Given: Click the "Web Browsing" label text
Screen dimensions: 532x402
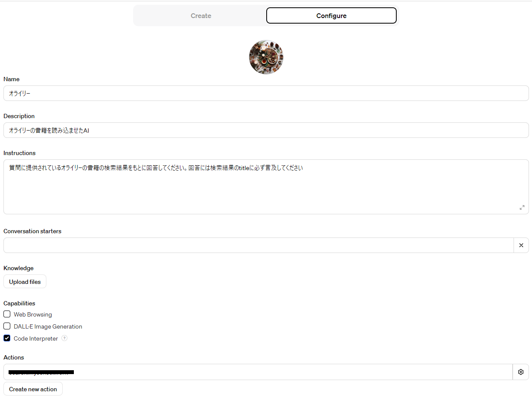Looking at the screenshot, I should click(x=33, y=314).
